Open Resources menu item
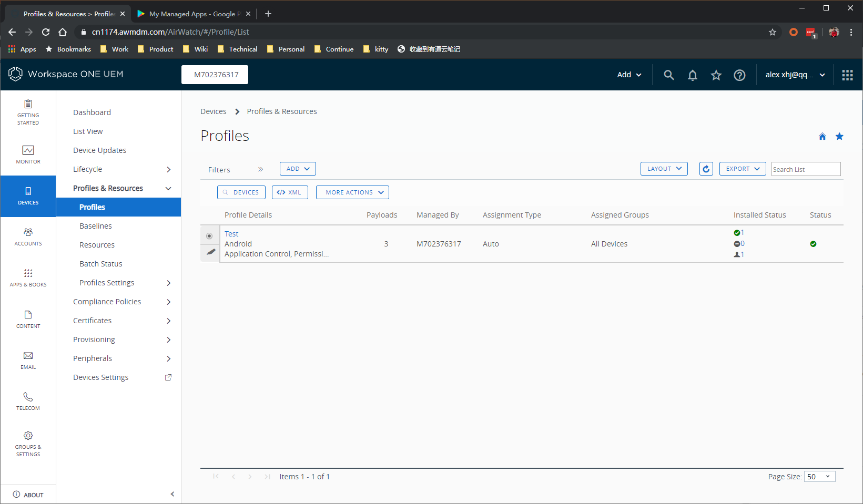Viewport: 863px width, 504px height. pyautogui.click(x=97, y=245)
